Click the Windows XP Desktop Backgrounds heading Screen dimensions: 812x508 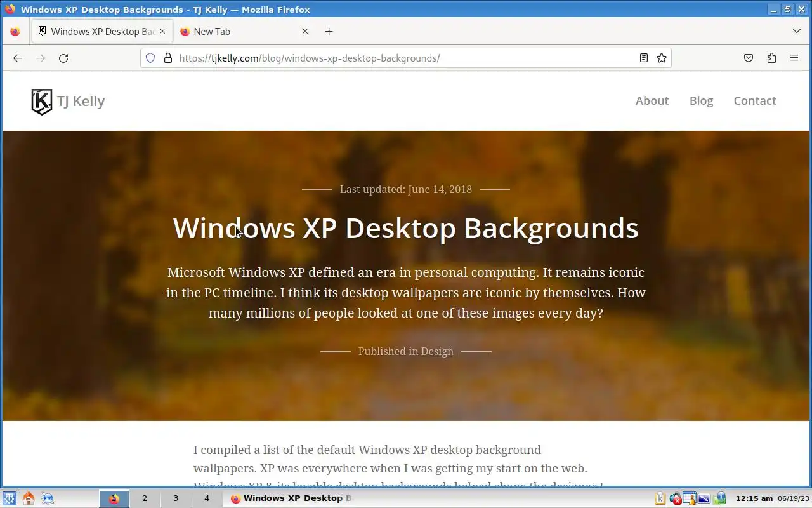[x=406, y=228]
